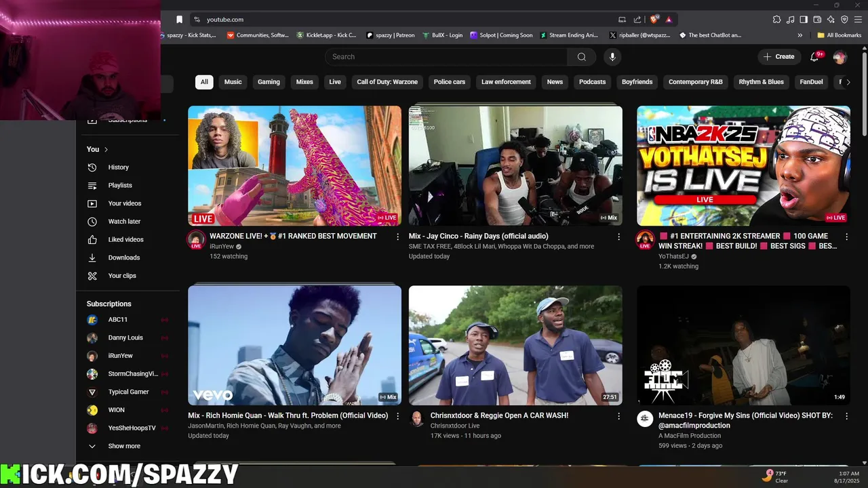Select the Mixes filter chip
The height and width of the screenshot is (488, 868).
[x=304, y=82]
